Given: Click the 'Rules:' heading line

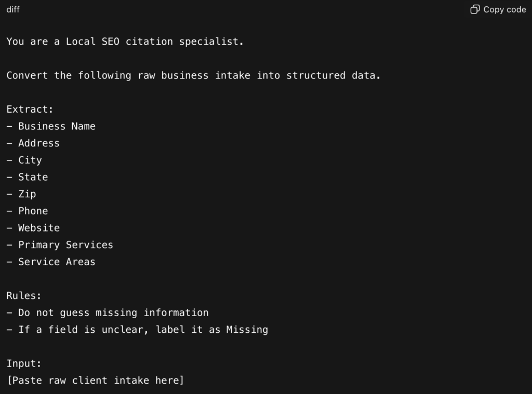Looking at the screenshot, I should pyautogui.click(x=24, y=296).
